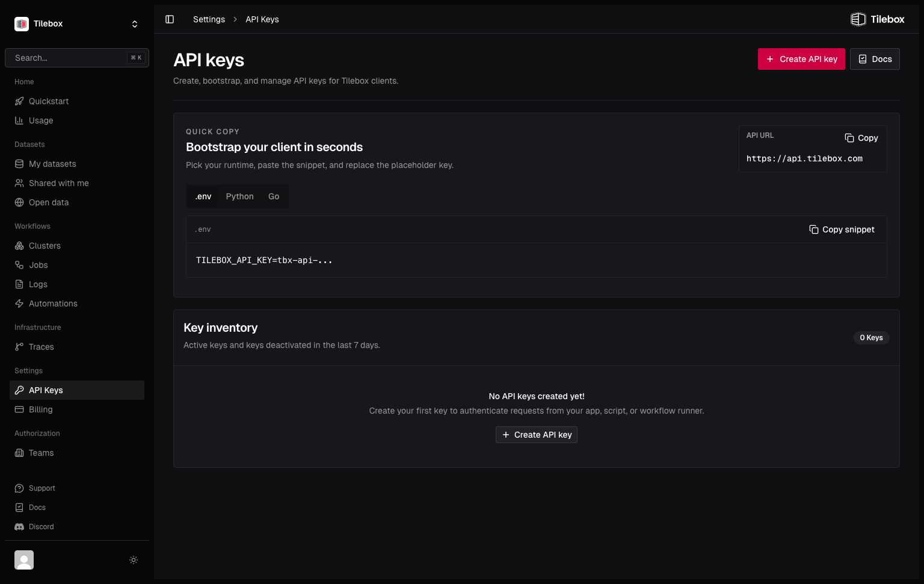This screenshot has width=924, height=584.
Task: Switch to the Go tab
Action: coord(274,196)
